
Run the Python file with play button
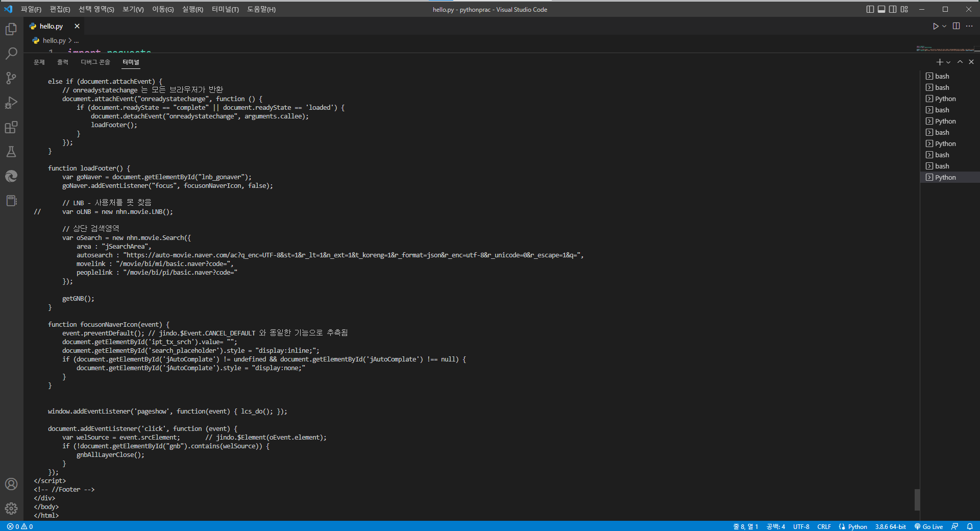(936, 26)
